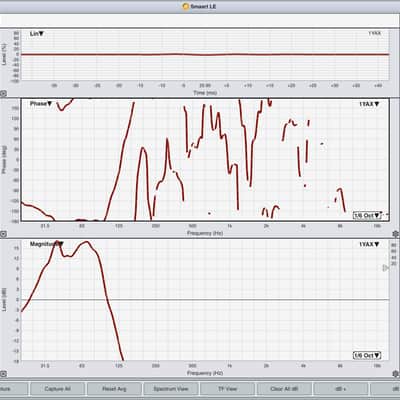The width and height of the screenshot is (400, 400).
Task: Click the coherence threshold triangle marker on magnitude plot
Action: click(385, 268)
